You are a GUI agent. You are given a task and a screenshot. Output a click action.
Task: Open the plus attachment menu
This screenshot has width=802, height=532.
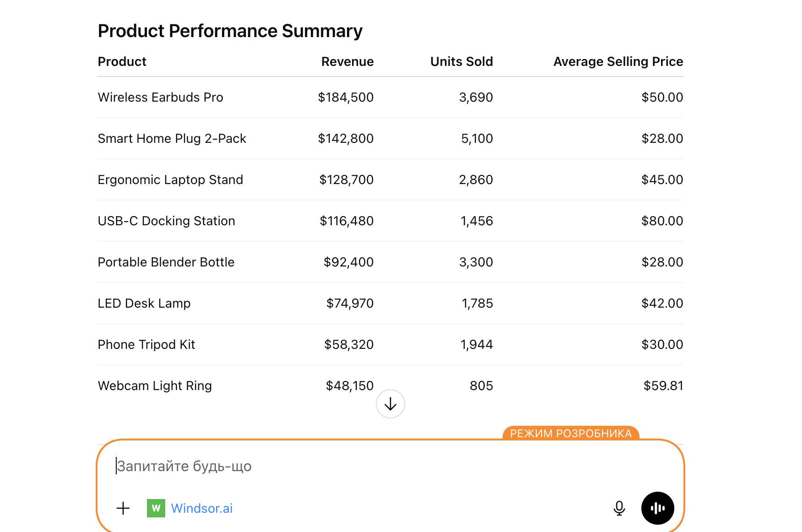point(123,508)
